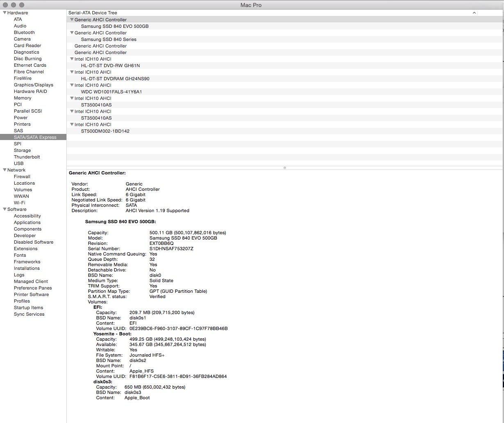Open the Audio hardware category
This screenshot has height=423, width=504.
click(20, 26)
